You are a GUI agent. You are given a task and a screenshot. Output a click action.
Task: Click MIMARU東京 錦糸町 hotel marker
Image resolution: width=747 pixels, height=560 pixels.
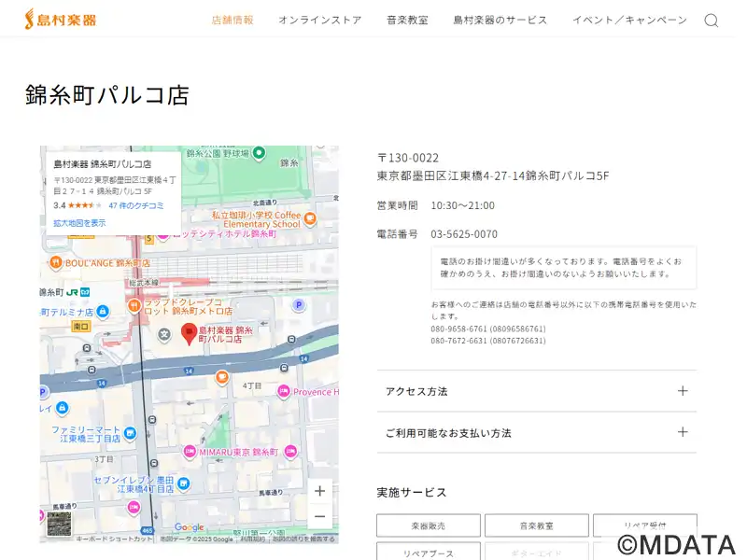(x=190, y=452)
